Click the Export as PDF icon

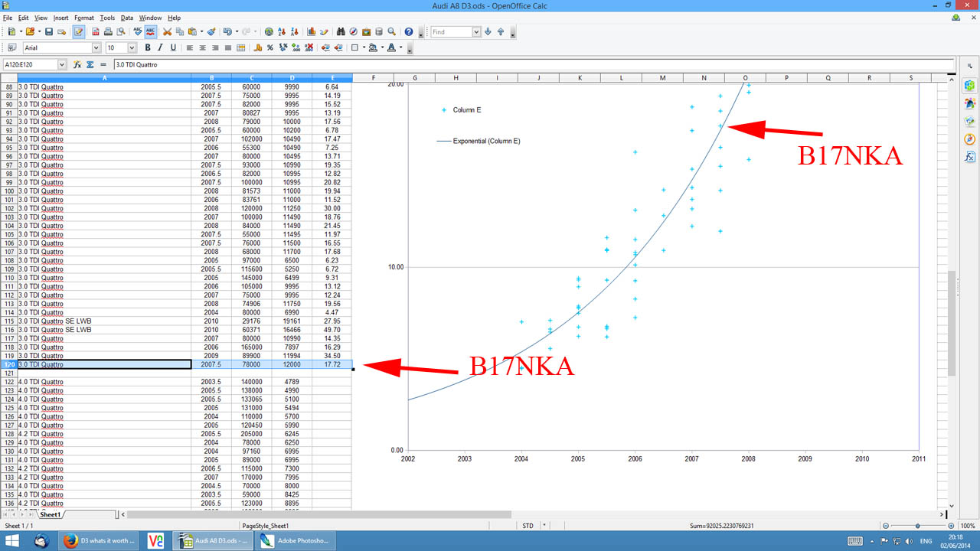click(96, 32)
